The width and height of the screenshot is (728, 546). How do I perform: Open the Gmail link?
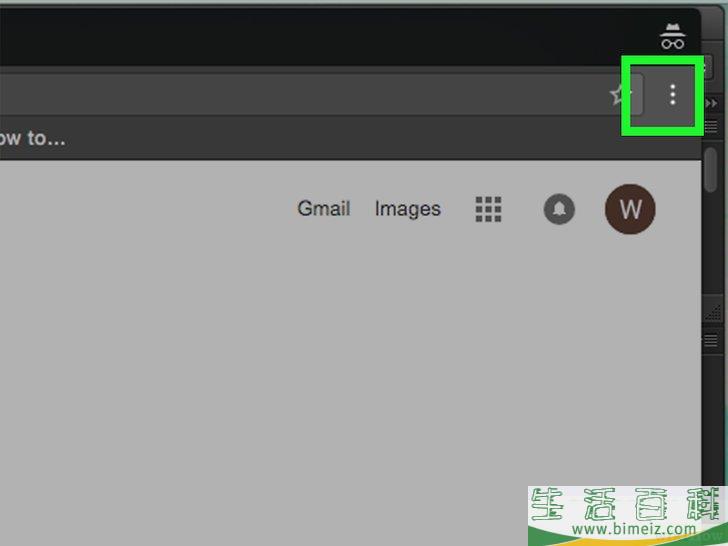pos(324,208)
